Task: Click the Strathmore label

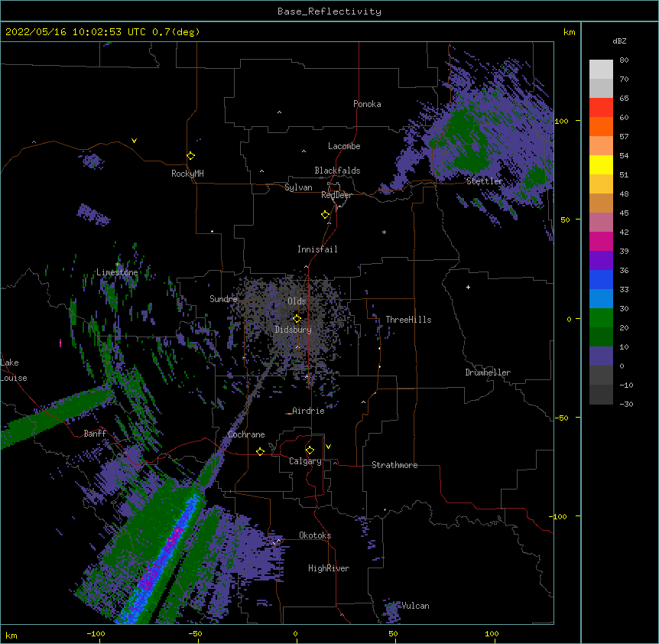Action: pos(394,465)
